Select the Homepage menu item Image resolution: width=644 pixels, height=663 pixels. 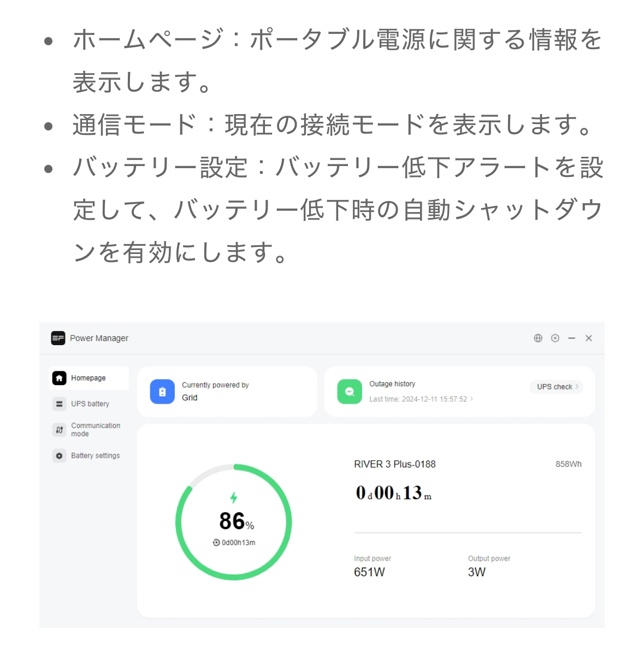click(88, 378)
